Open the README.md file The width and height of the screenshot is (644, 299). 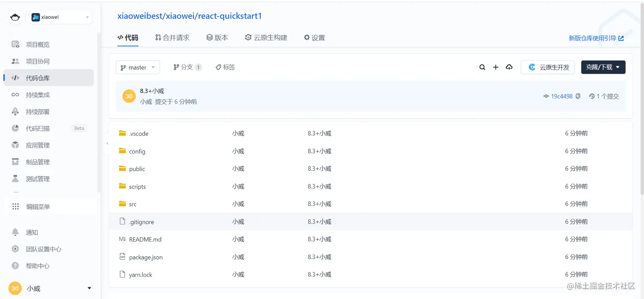tap(145, 239)
